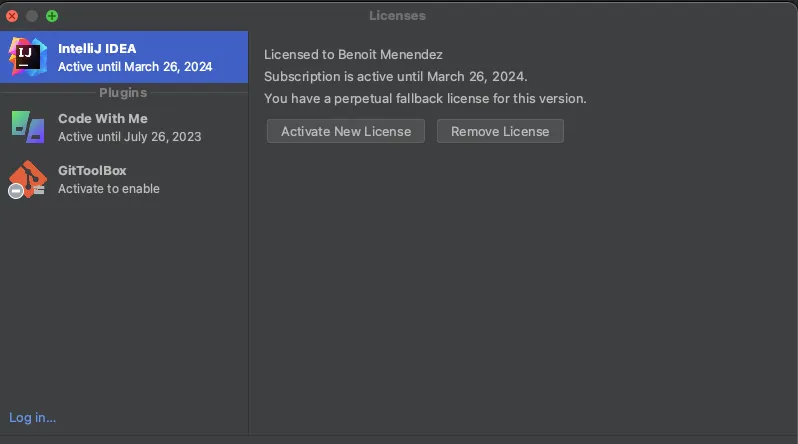Image resolution: width=798 pixels, height=444 pixels.
Task: Click the "Licensed to Benoit Menendez" text
Action: pos(353,54)
